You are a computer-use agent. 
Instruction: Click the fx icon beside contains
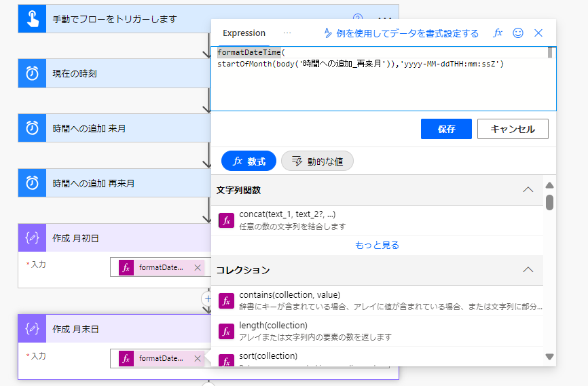(227, 301)
